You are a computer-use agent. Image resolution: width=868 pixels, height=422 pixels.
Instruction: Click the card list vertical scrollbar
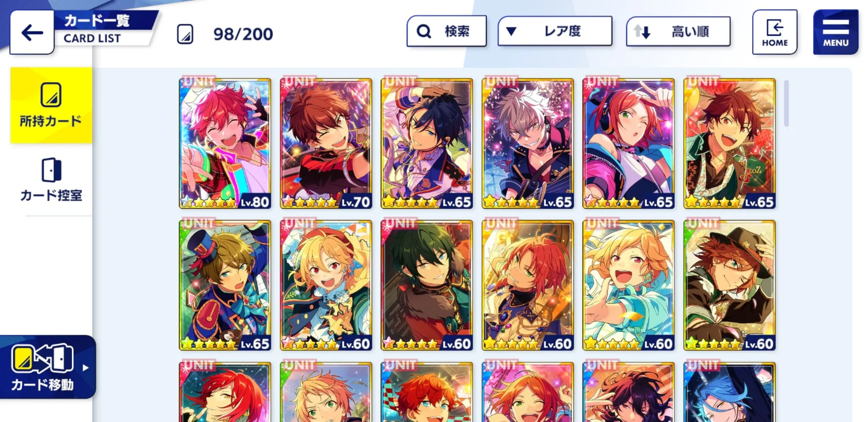click(786, 104)
